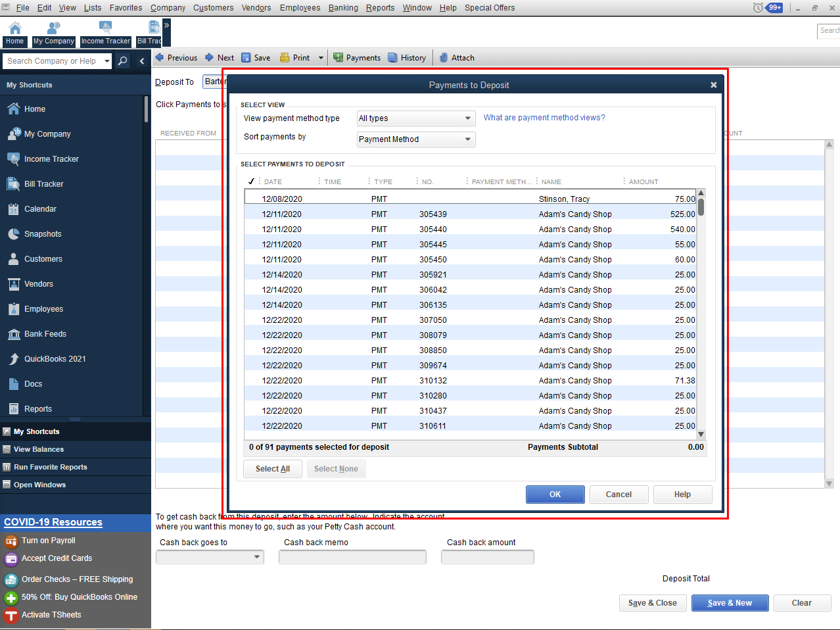Click the payments list scrollbar thumb

[x=701, y=207]
